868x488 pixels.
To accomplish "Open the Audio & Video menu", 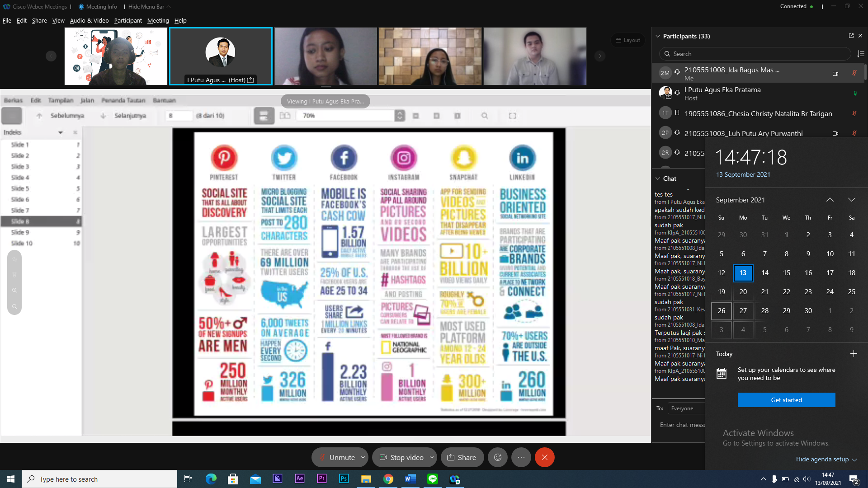I will [x=89, y=20].
